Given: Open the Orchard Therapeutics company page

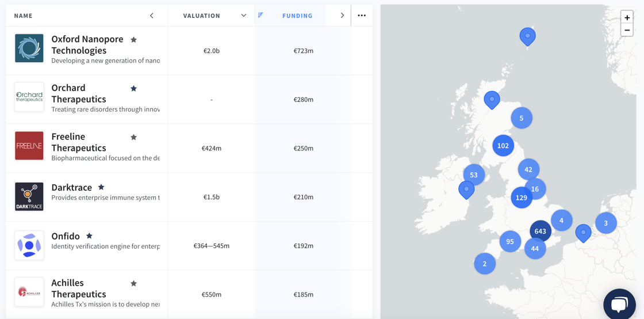Looking at the screenshot, I should [79, 94].
